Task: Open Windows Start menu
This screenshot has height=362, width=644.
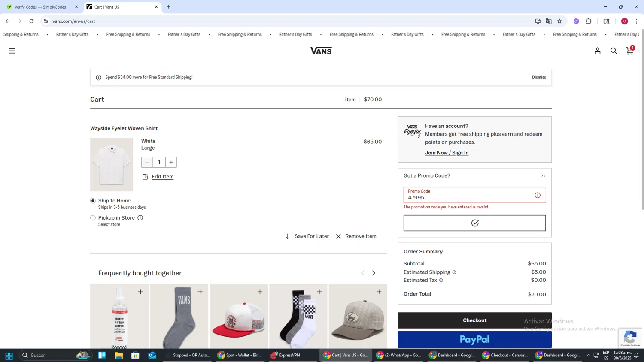Action: pos(9,356)
